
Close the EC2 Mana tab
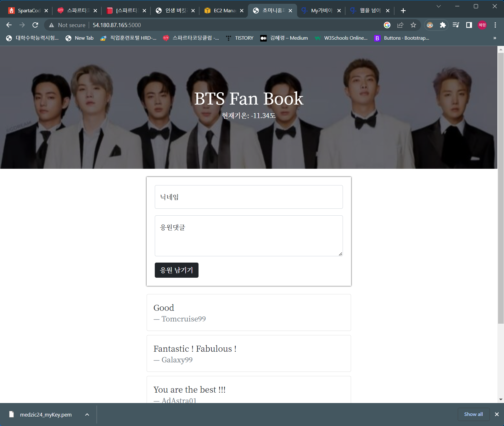pyautogui.click(x=242, y=10)
